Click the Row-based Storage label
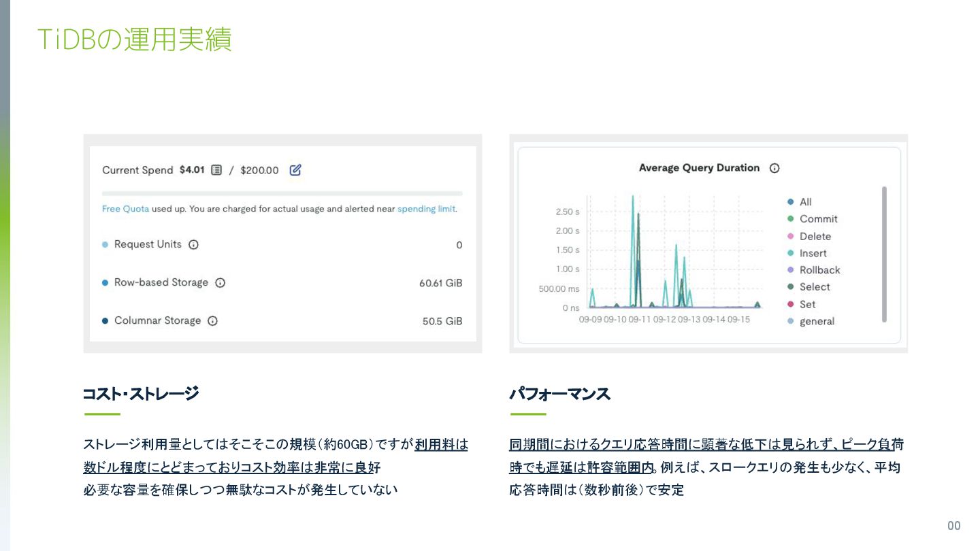 pyautogui.click(x=161, y=282)
